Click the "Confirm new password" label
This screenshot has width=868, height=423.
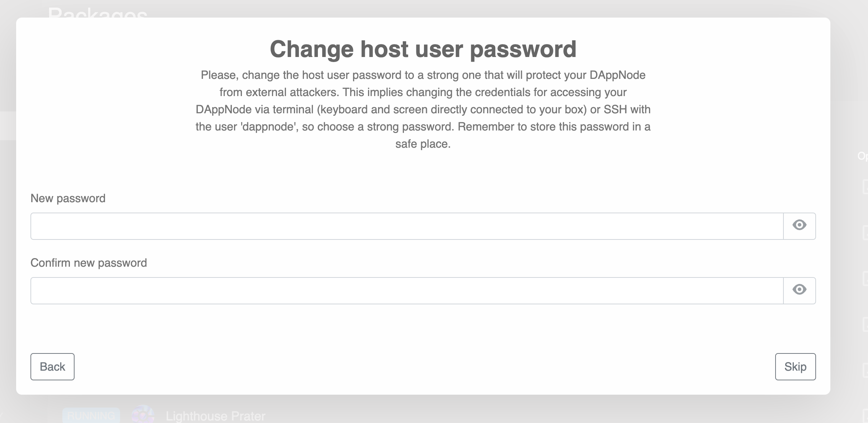pyautogui.click(x=89, y=263)
